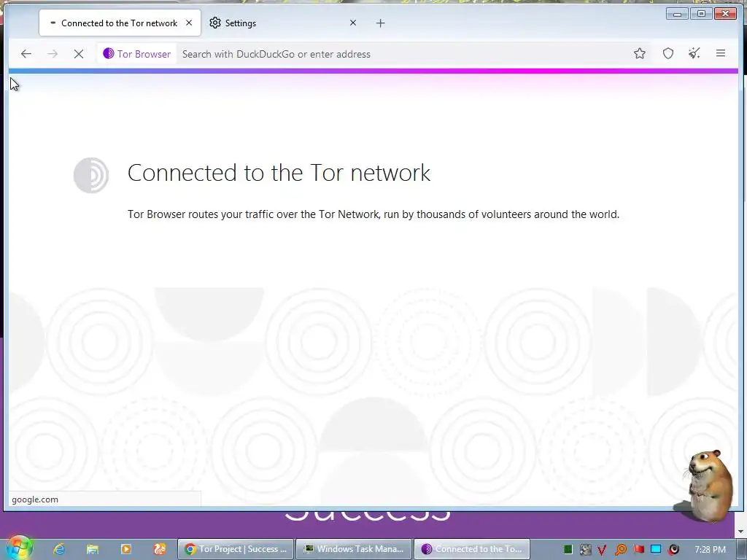Click the hamster desktop mascot
The image size is (747, 560).
[710, 486]
